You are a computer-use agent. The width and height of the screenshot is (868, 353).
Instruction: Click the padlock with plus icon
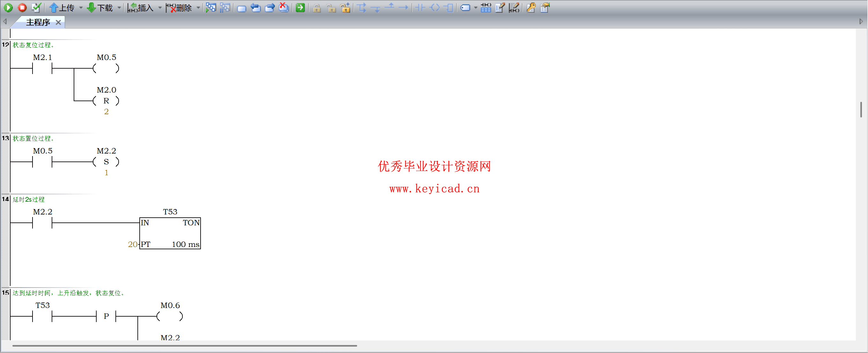pyautogui.click(x=345, y=7)
